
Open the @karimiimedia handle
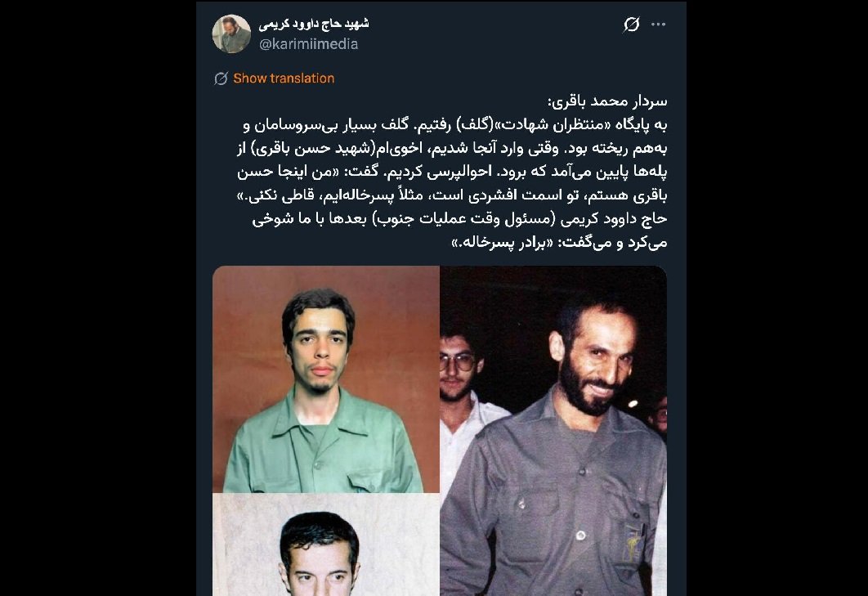pos(308,44)
